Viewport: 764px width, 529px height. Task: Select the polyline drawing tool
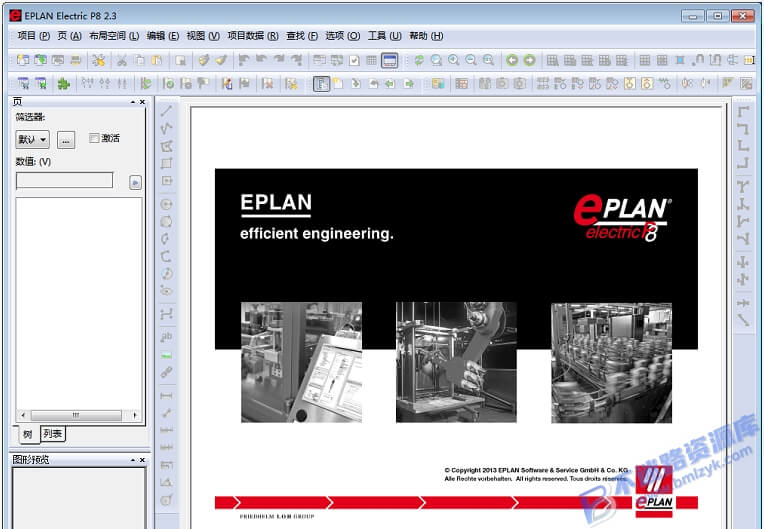(x=166, y=128)
